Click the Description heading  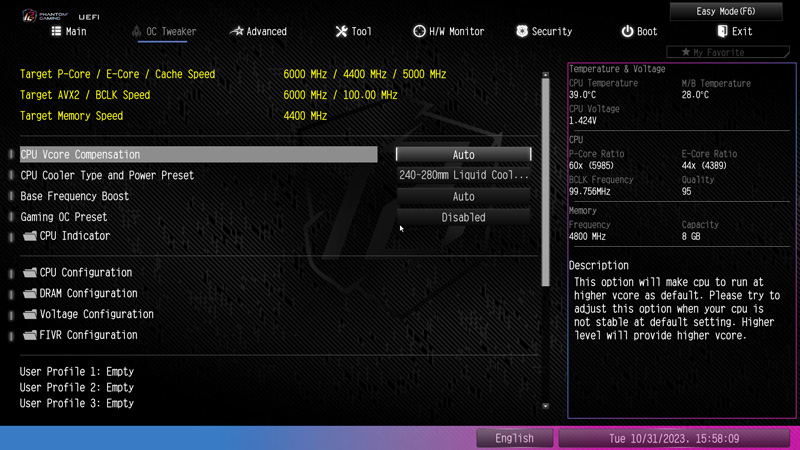[x=598, y=265]
